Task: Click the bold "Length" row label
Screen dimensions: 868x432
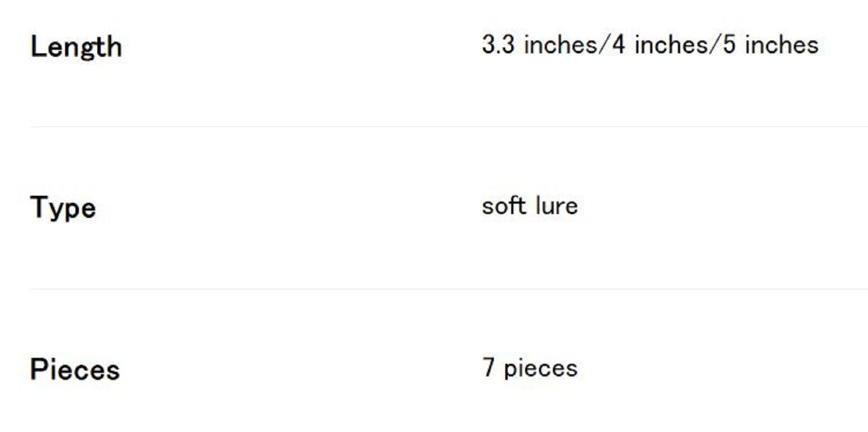Action: click(76, 47)
